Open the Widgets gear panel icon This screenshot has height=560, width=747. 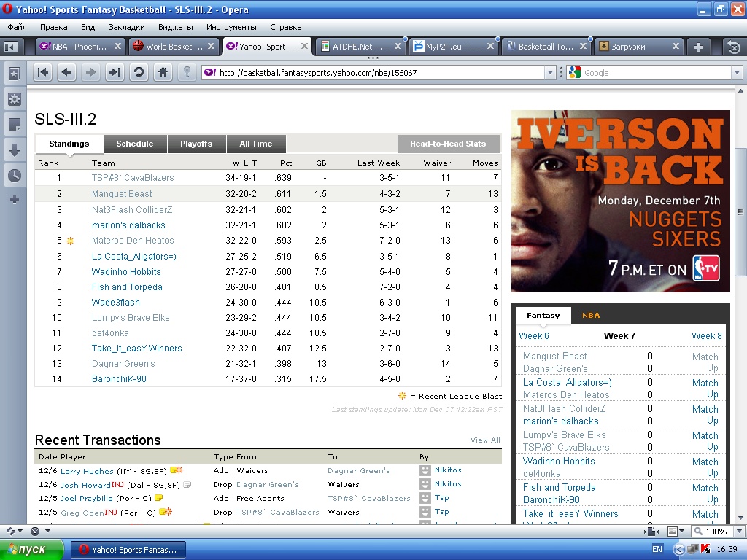(x=15, y=99)
